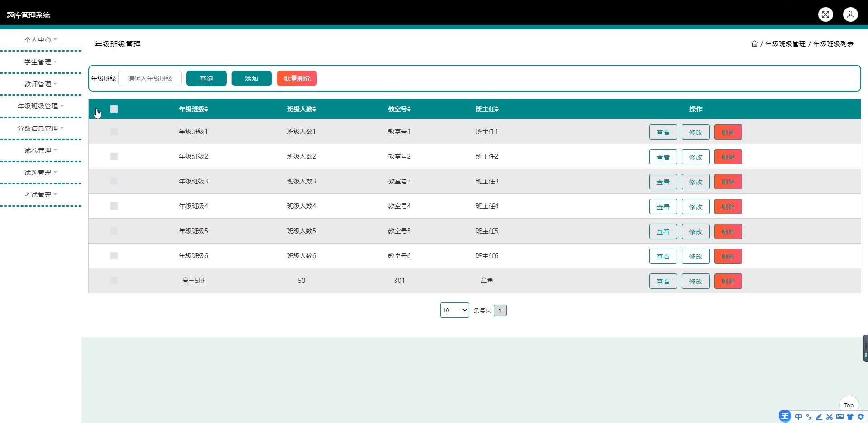Click the Top back-to-top button
The image size is (868, 423).
point(849,405)
